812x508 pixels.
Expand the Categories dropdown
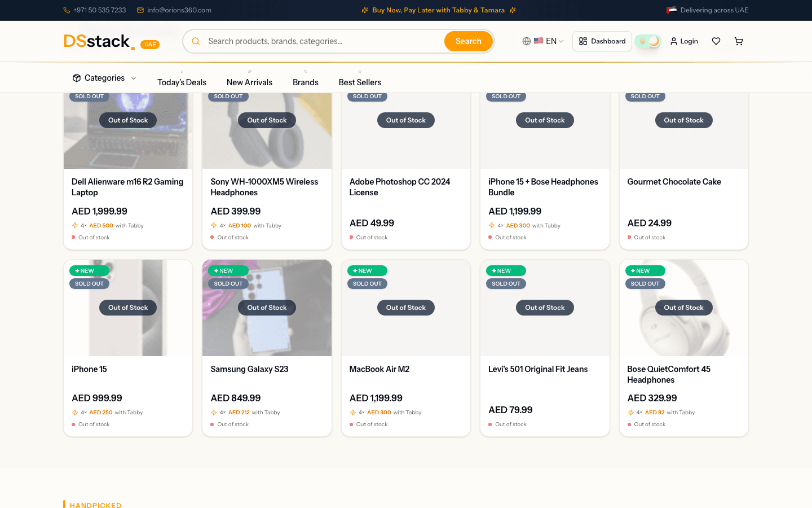point(104,78)
